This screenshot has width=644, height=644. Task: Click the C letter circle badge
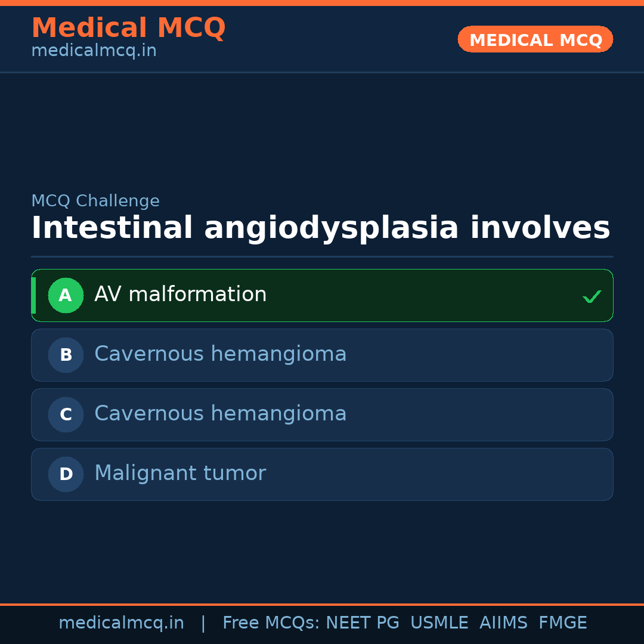pyautogui.click(x=66, y=414)
